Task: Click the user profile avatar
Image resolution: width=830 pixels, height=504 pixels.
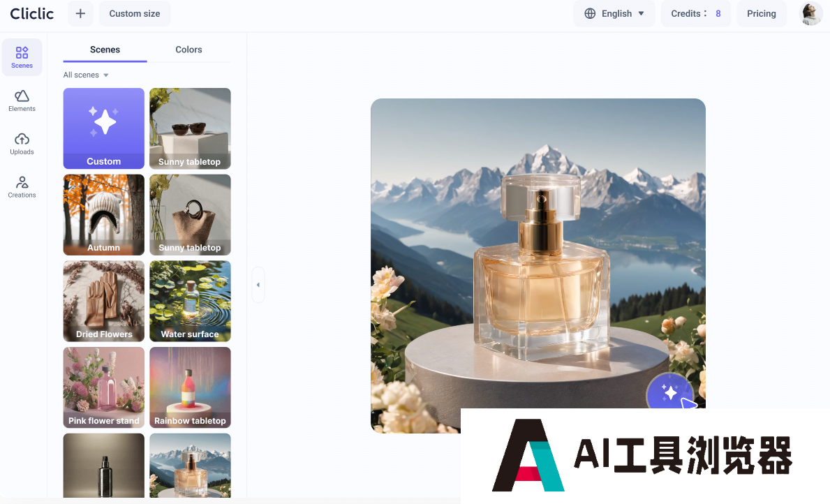Action: (810, 13)
